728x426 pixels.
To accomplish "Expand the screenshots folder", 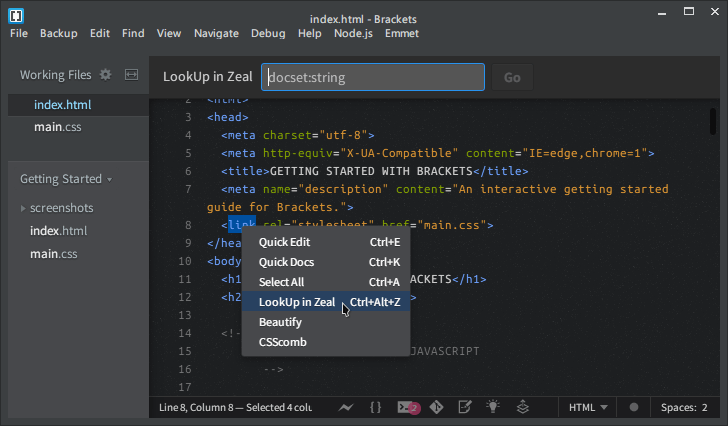I will 23,208.
